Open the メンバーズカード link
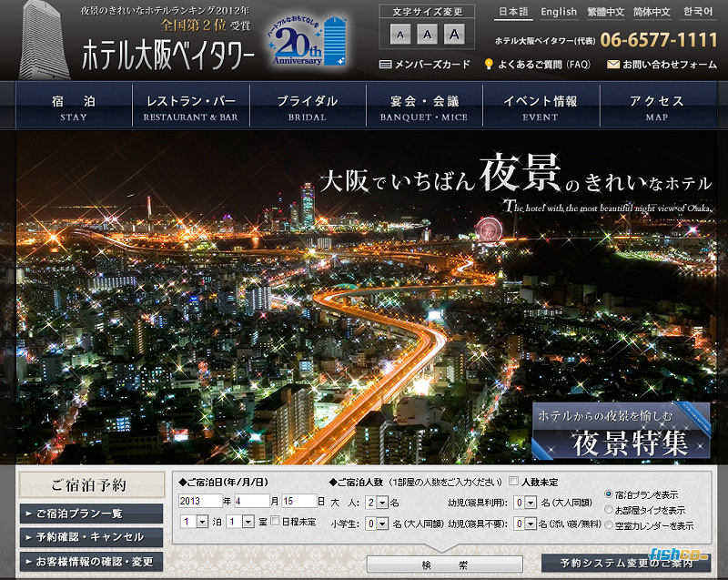This screenshot has width=728, height=580. point(425,65)
